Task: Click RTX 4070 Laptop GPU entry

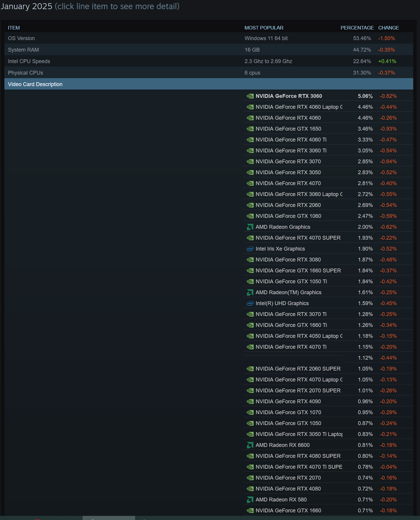Action: pyautogui.click(x=299, y=380)
